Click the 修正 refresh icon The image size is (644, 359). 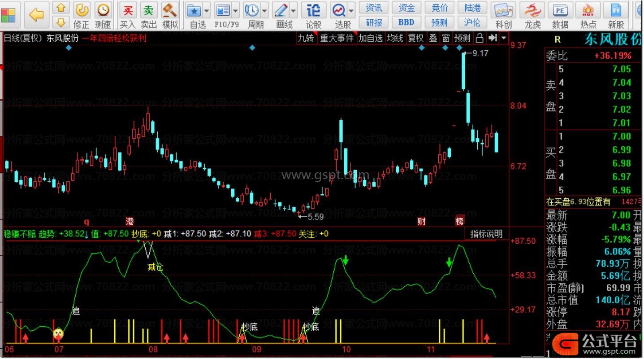[x=81, y=9]
